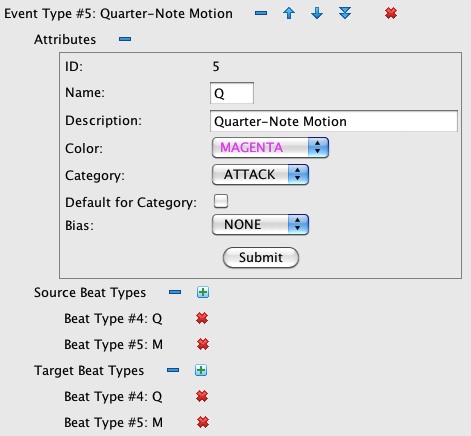471x436 pixels.
Task: Open the ATTACK category dropdown
Action: tap(260, 174)
